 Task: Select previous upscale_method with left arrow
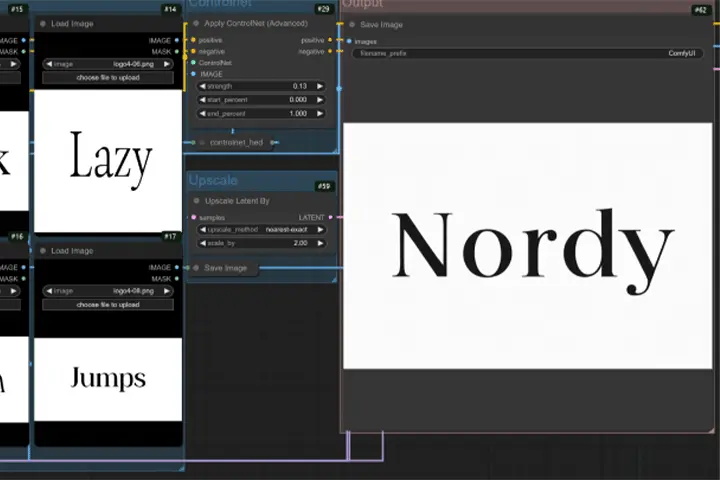pyautogui.click(x=202, y=229)
